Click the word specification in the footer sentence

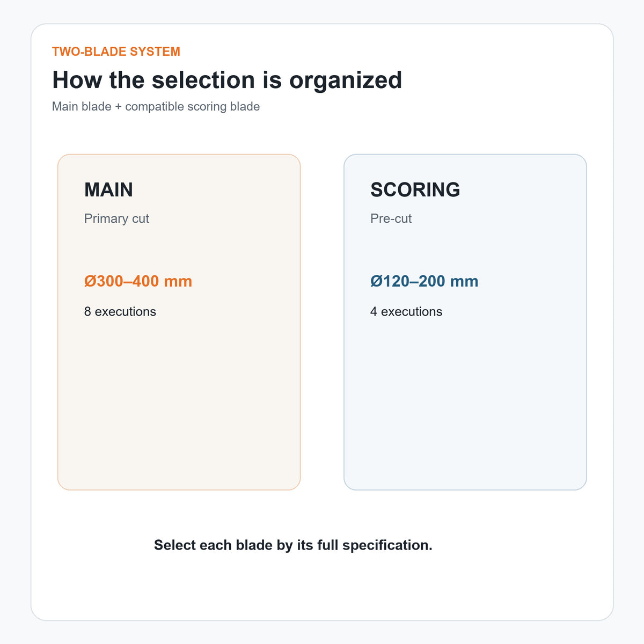[x=387, y=546]
